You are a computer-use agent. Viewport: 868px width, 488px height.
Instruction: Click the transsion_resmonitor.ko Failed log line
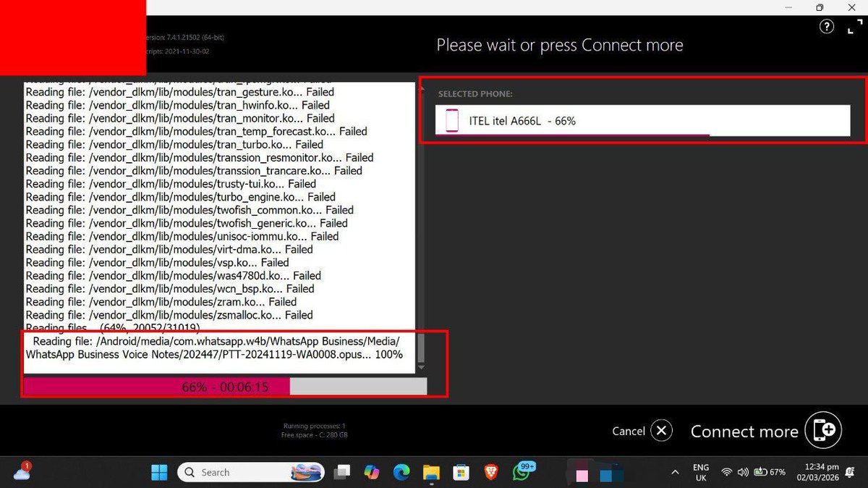[x=200, y=157]
